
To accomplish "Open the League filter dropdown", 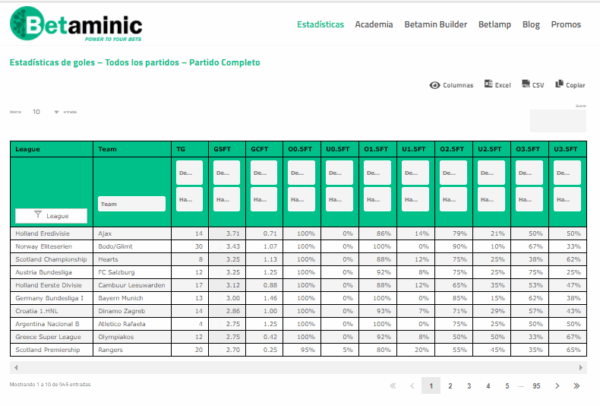I will 51,216.
